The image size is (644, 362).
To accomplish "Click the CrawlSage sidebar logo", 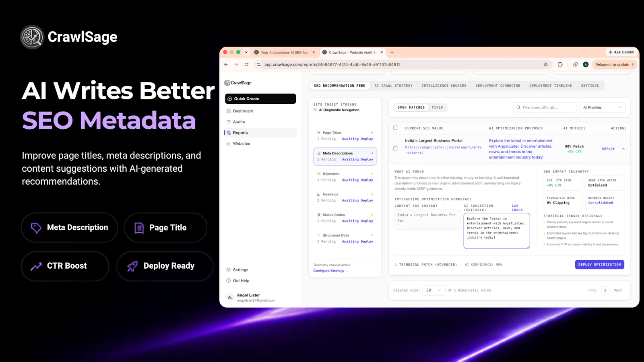I will pyautogui.click(x=238, y=82).
